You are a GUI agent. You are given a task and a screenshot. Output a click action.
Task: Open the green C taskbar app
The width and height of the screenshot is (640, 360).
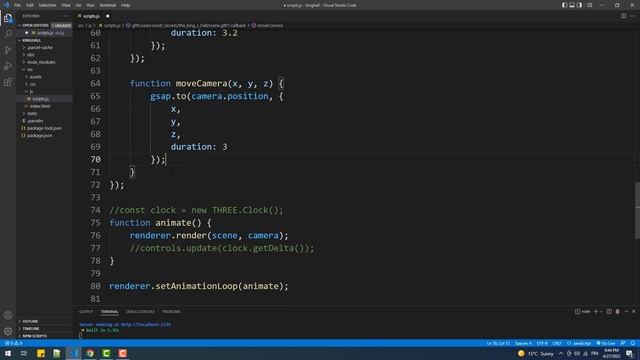(106, 353)
